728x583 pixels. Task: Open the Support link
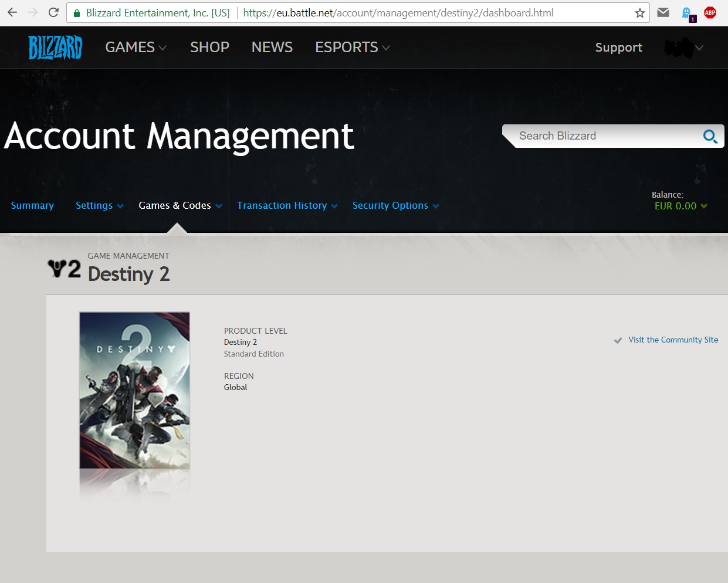(x=618, y=48)
